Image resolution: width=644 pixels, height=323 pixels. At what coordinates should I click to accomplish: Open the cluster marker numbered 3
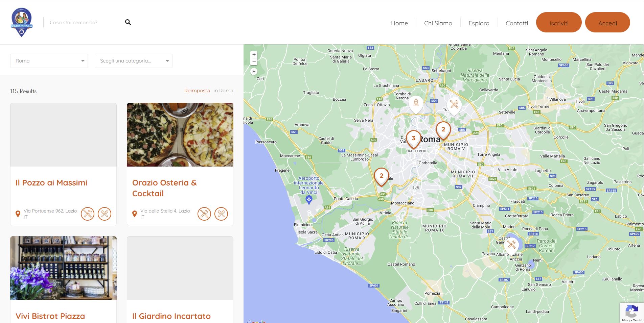(x=413, y=139)
